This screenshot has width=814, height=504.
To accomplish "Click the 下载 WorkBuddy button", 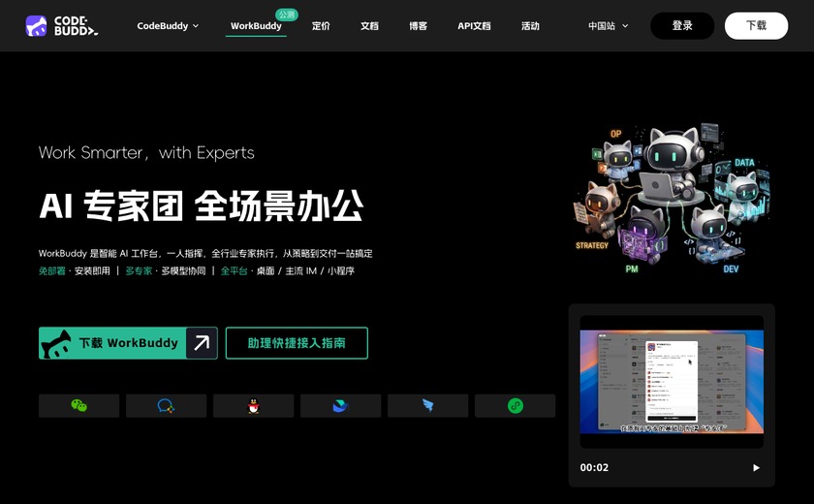I will (x=128, y=342).
